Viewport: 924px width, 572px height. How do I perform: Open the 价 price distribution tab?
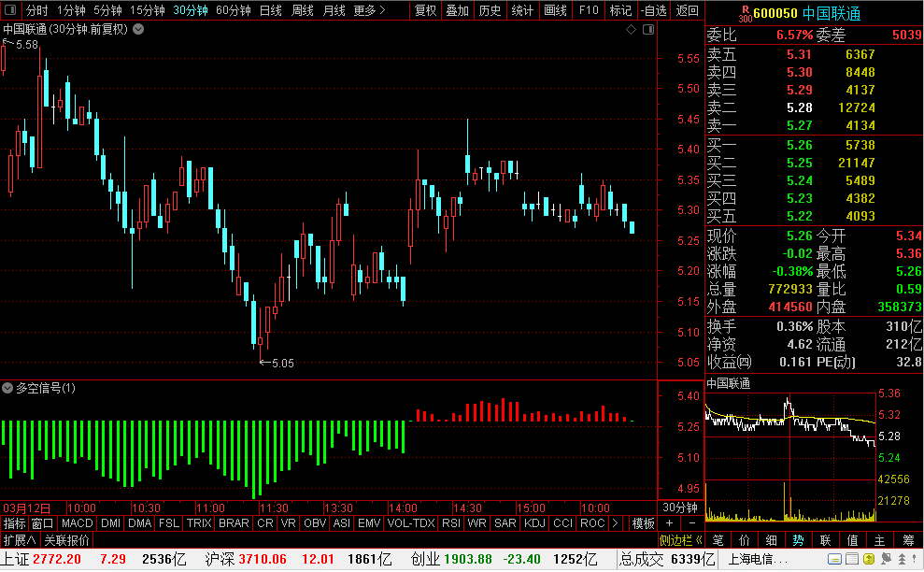(x=745, y=540)
